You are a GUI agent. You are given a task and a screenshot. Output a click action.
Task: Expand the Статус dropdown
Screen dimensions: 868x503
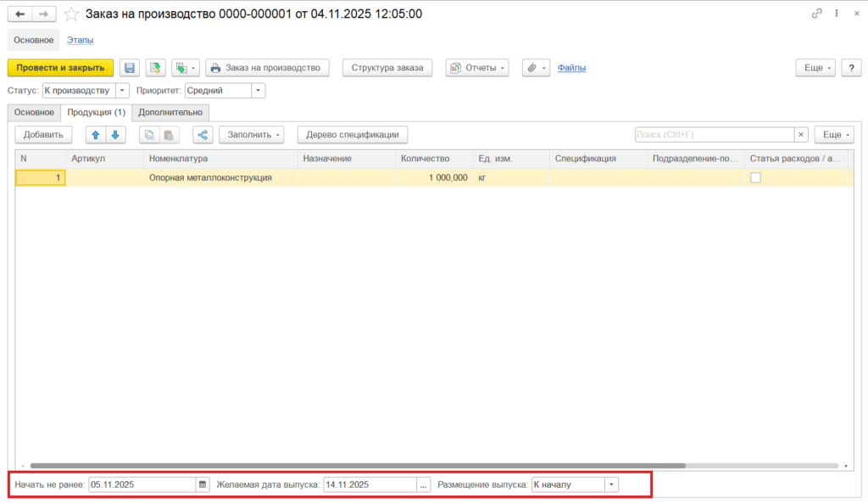(x=122, y=90)
